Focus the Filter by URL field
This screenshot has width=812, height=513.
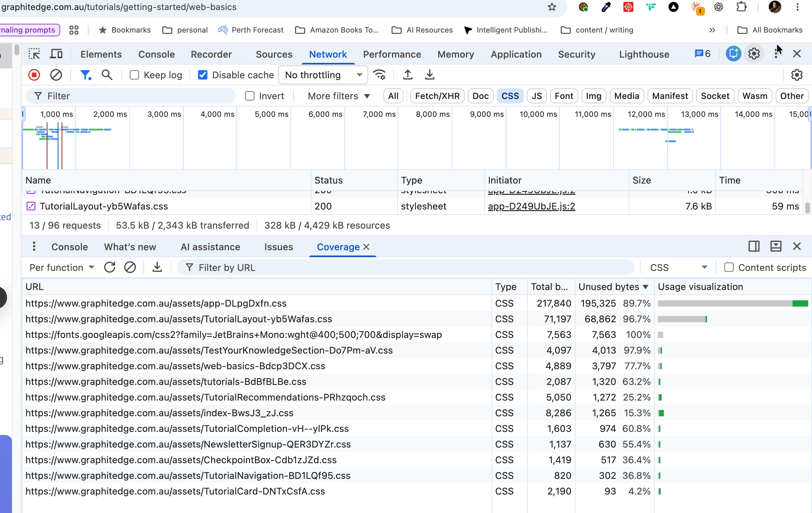406,267
